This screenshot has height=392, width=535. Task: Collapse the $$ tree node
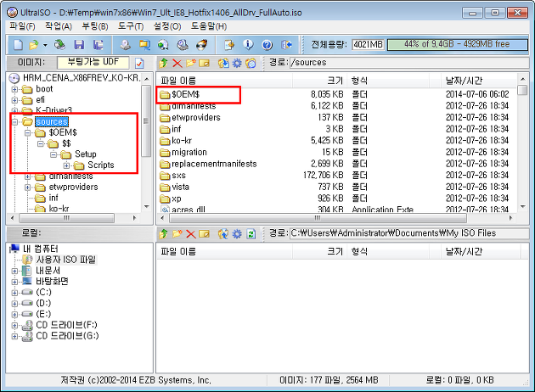coord(41,143)
